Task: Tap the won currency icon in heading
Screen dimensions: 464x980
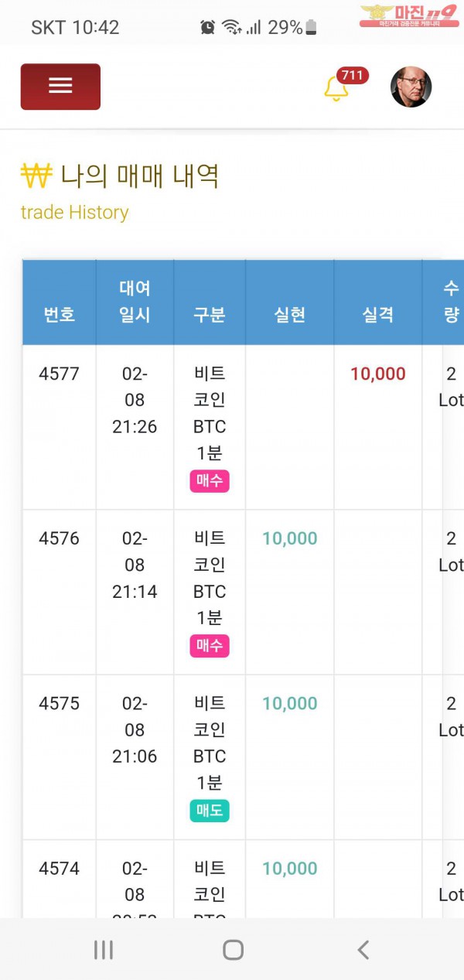Action: click(x=36, y=176)
